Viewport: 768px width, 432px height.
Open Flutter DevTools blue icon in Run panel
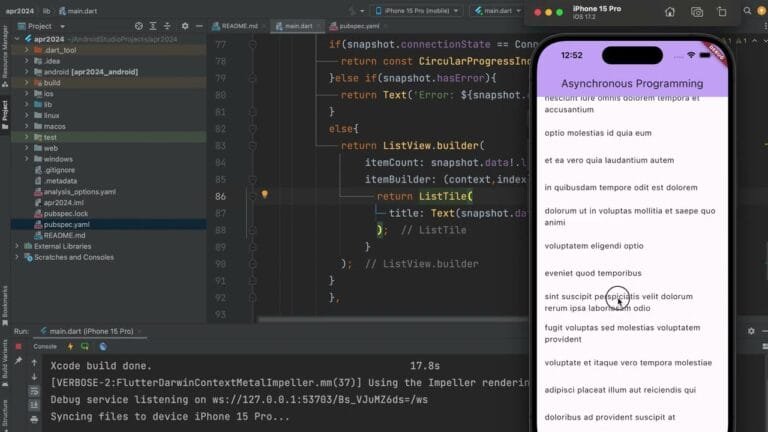pos(103,347)
